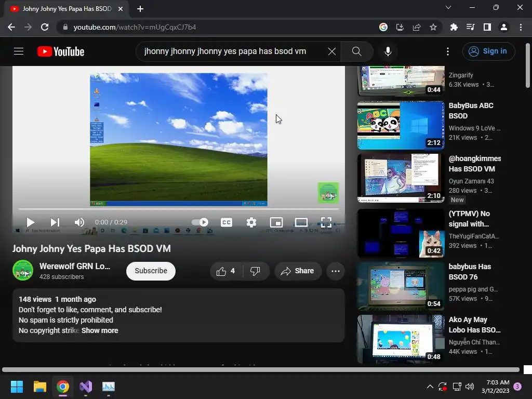Open a new browser tab
532x399 pixels.
[140, 9]
